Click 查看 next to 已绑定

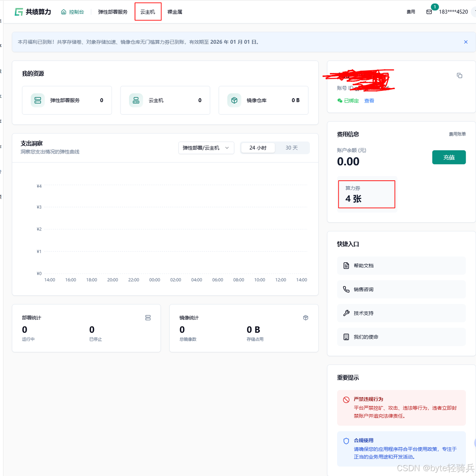[x=369, y=101]
